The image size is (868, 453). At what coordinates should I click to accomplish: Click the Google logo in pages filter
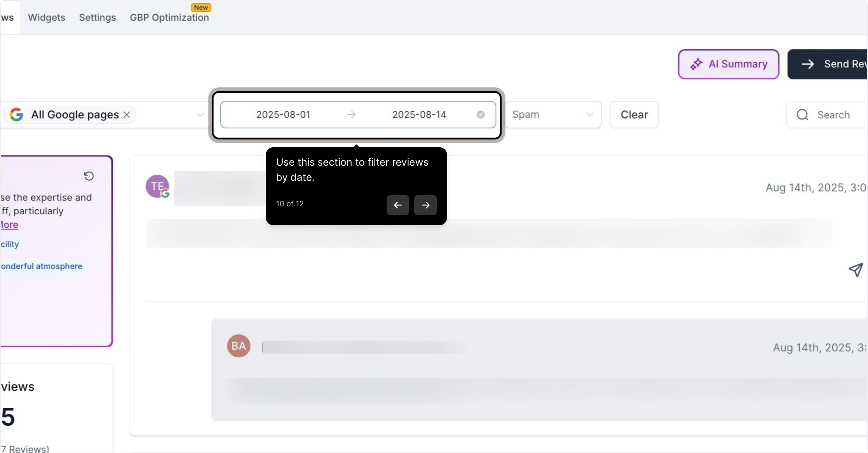point(16,115)
